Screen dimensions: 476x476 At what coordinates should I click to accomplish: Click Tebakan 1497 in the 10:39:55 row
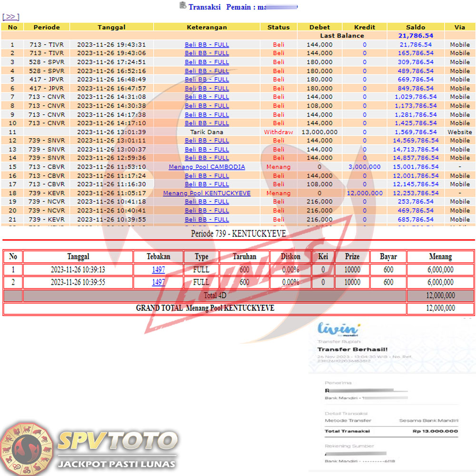159,282
